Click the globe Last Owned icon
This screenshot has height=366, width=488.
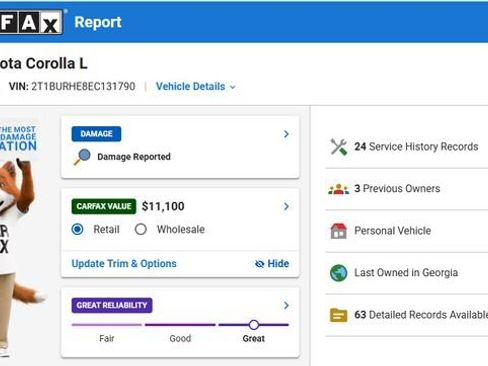pos(339,273)
